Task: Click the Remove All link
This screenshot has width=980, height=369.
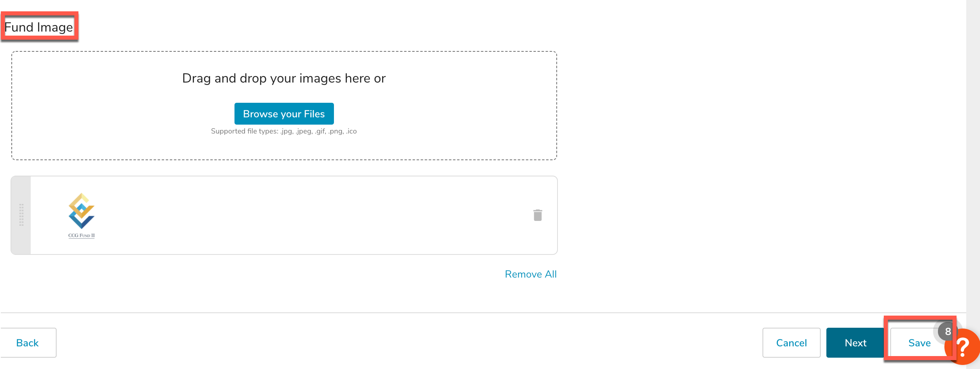Action: pos(530,274)
